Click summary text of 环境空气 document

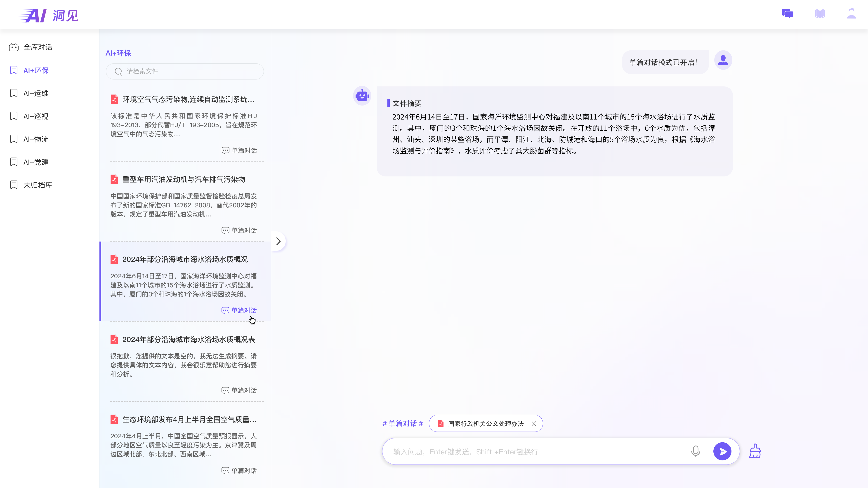click(184, 125)
